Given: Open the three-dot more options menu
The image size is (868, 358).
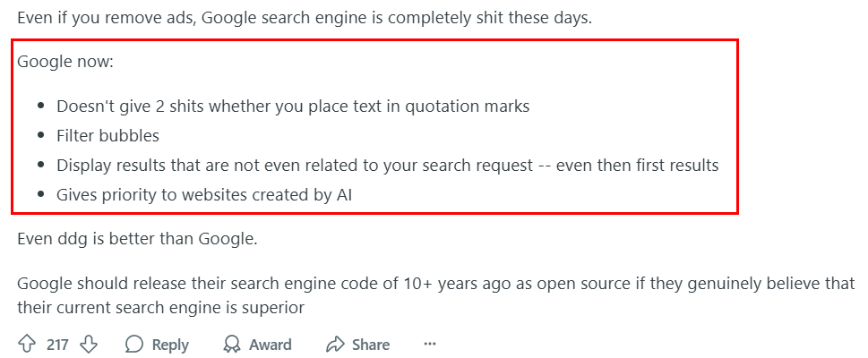Looking at the screenshot, I should (x=430, y=345).
